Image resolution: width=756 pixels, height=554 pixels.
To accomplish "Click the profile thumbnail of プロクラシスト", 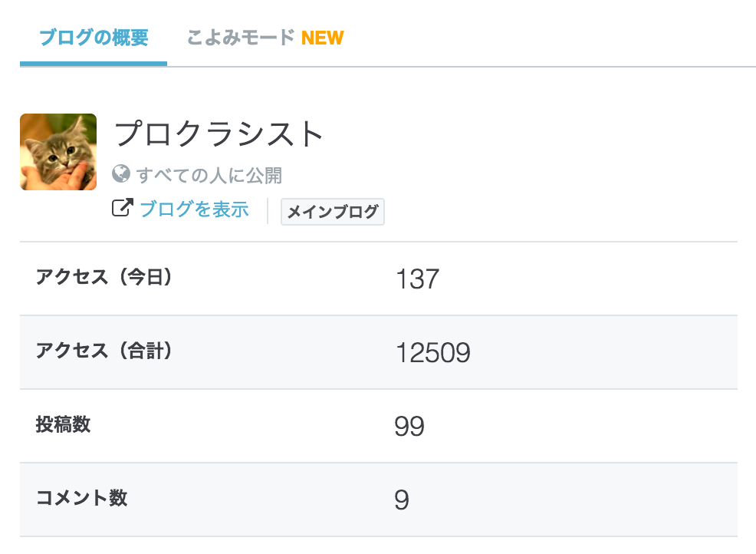I will [x=58, y=151].
